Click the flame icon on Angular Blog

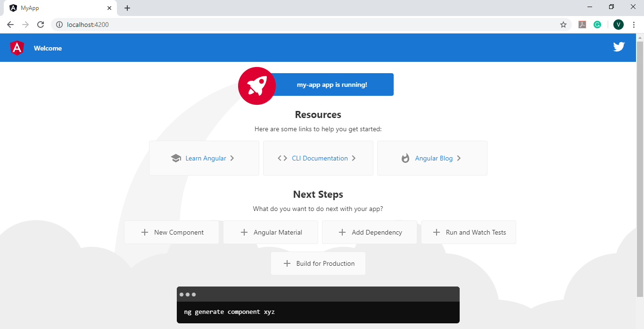point(405,158)
